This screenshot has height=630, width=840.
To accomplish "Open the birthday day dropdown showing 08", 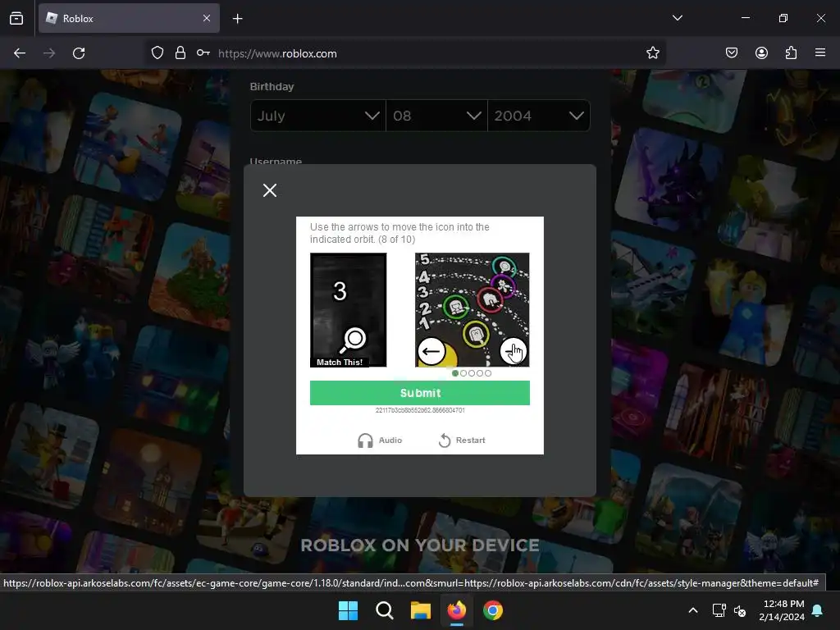I will coord(436,116).
